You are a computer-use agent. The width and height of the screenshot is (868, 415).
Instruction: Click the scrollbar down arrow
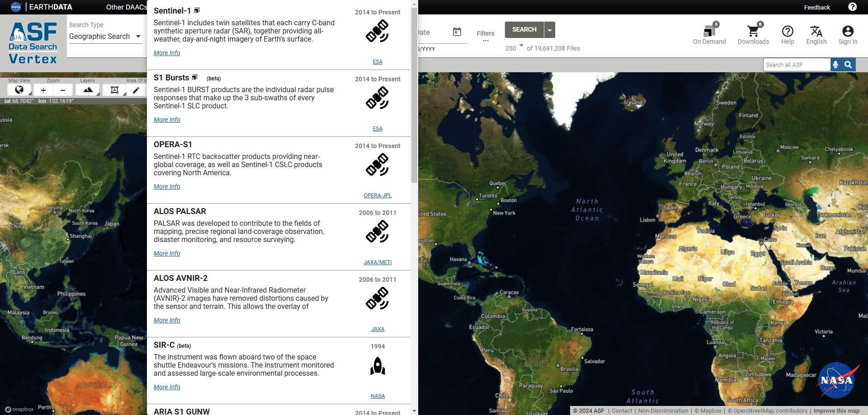(414, 411)
